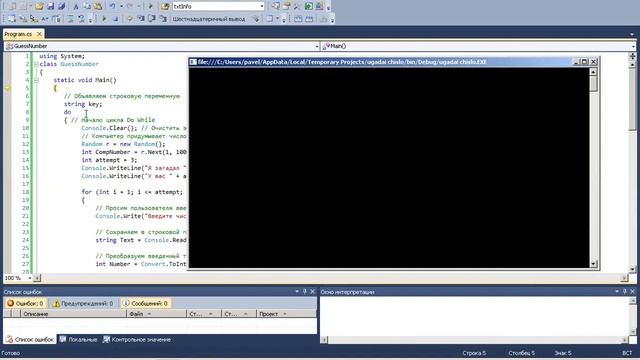The width and height of the screenshot is (640, 360).
Task: Open the Undo history dropdown arrow
Action: click(x=121, y=6)
